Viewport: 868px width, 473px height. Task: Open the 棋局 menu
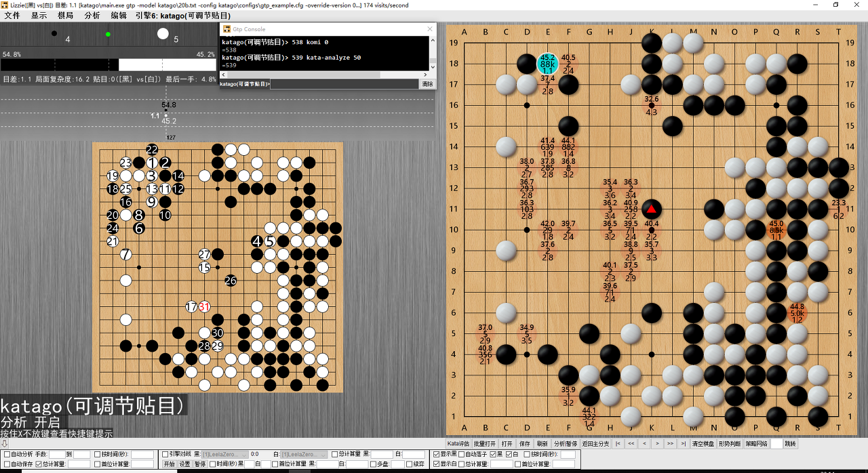[66, 15]
